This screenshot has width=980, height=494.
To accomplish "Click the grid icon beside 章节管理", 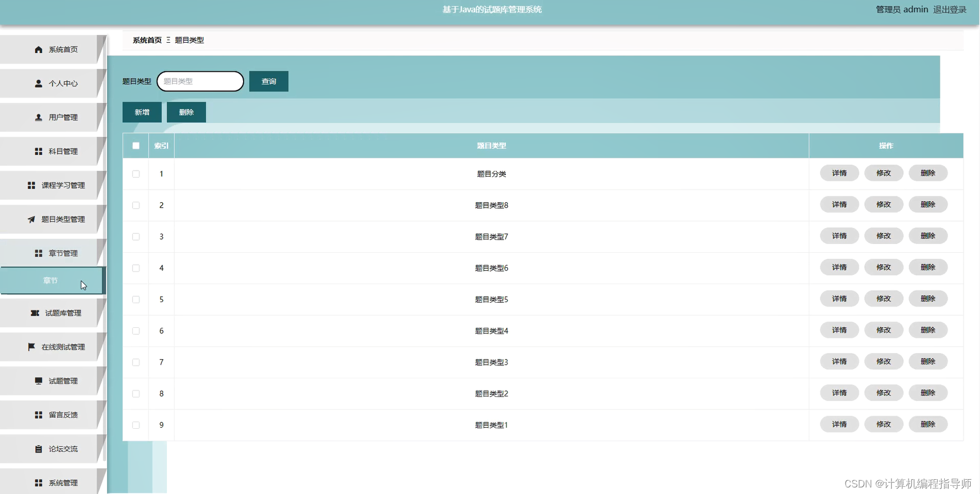I will coord(38,253).
